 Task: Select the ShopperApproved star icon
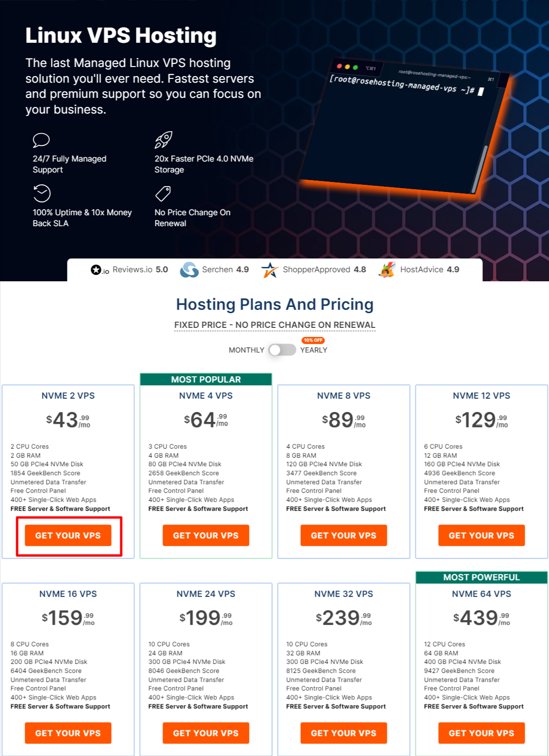tap(270, 269)
